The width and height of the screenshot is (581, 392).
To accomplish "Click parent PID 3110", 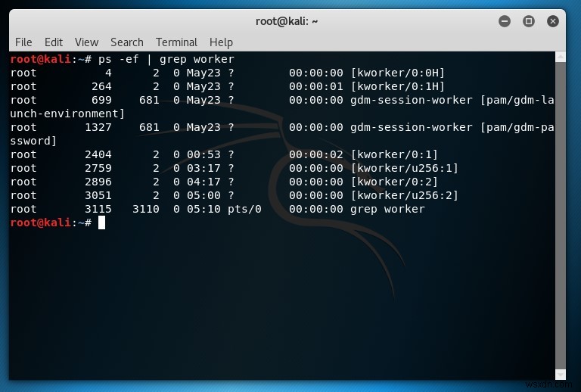I will 145,210.
